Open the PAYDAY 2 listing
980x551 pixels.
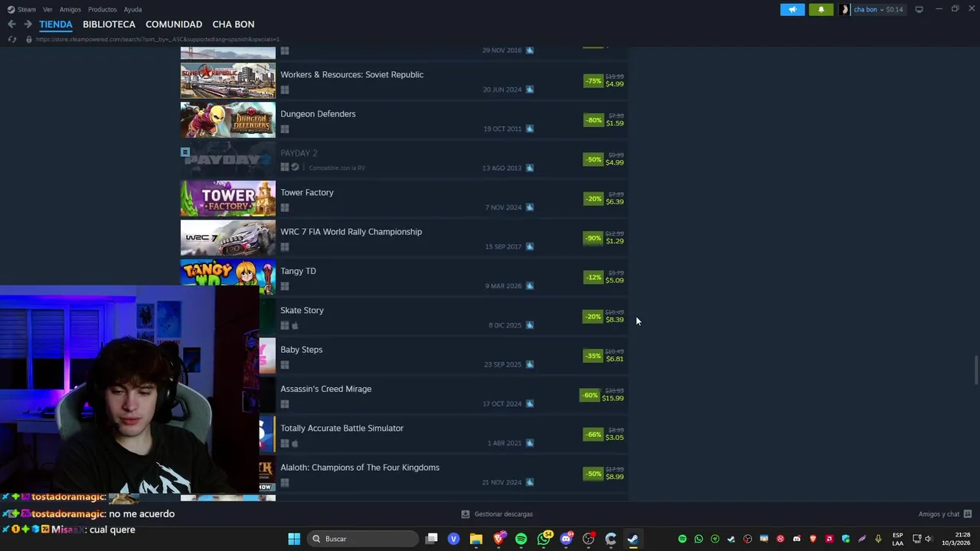pos(404,159)
